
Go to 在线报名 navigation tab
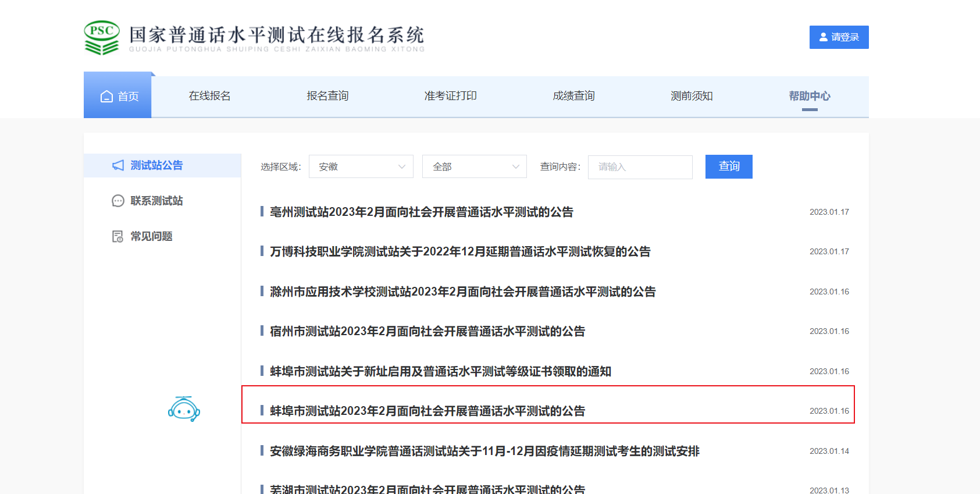pos(209,96)
